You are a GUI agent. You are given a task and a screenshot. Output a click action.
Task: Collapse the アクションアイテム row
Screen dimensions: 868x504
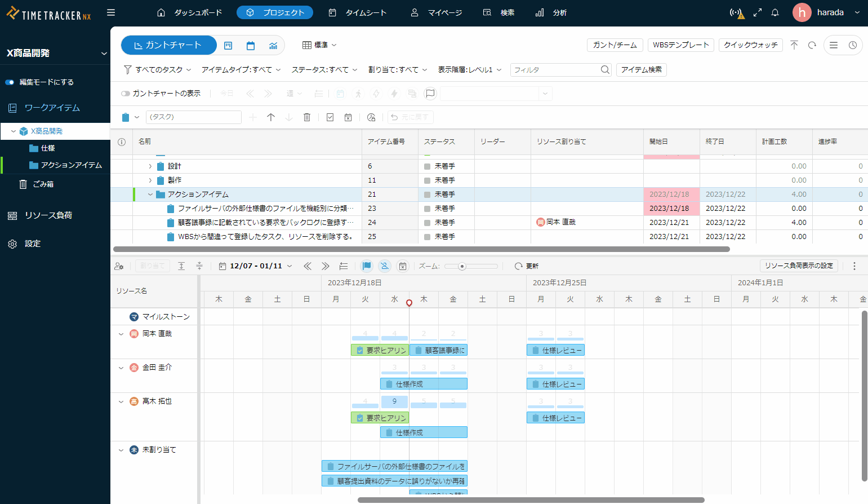pos(150,194)
